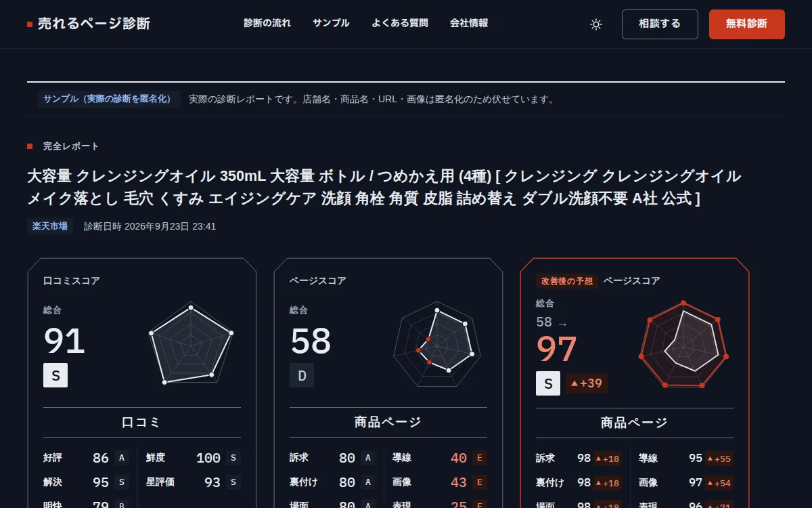
Task: Click the 星評価 score 93
Action: 212,483
